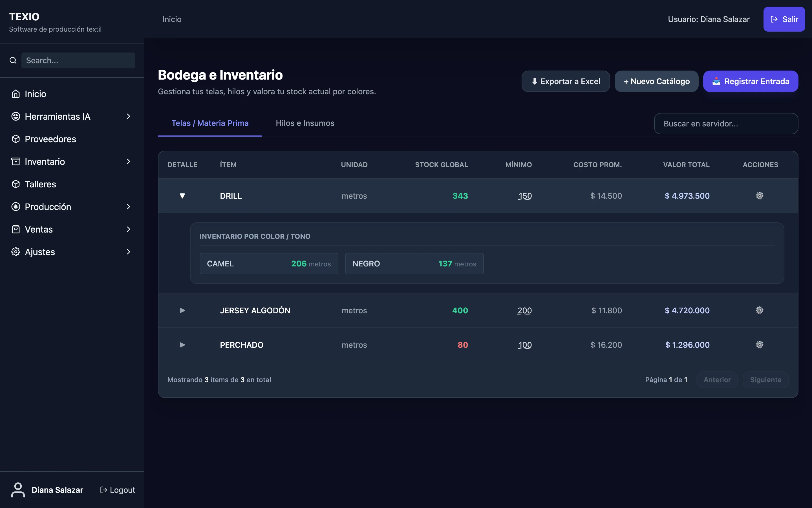Viewport: 812px width, 508px height.
Task: Click the Salir button
Action: (784, 19)
